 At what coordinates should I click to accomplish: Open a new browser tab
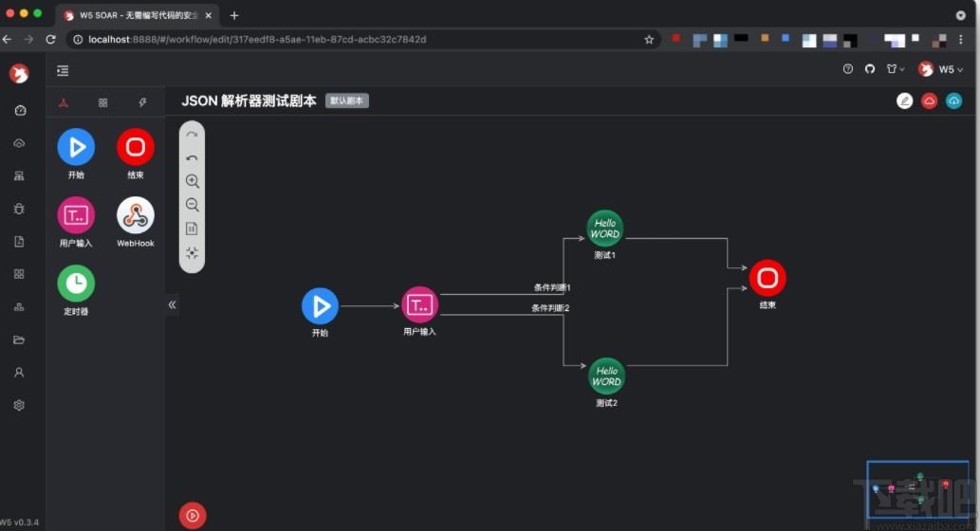tap(234, 15)
